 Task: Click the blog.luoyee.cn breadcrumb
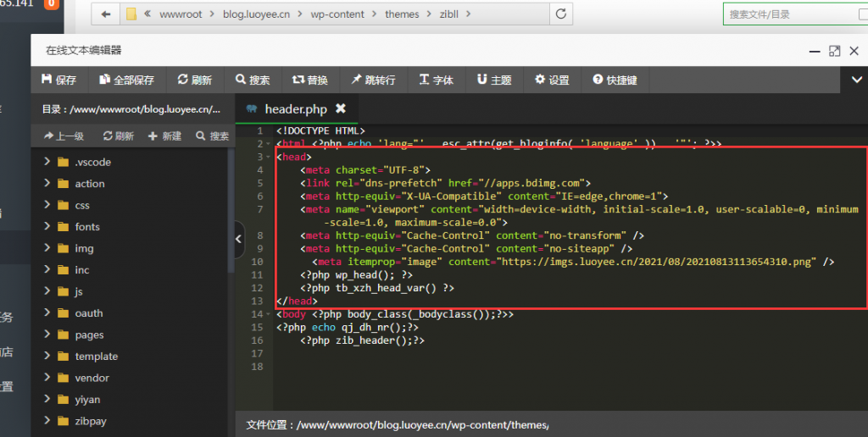pos(256,14)
